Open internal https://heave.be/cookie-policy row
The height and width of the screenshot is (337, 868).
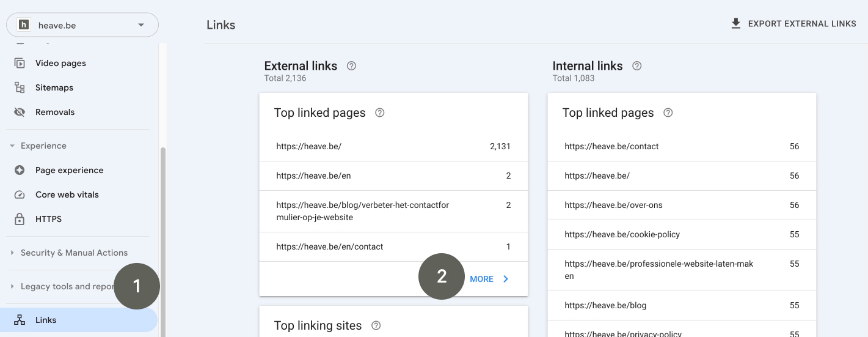(682, 234)
